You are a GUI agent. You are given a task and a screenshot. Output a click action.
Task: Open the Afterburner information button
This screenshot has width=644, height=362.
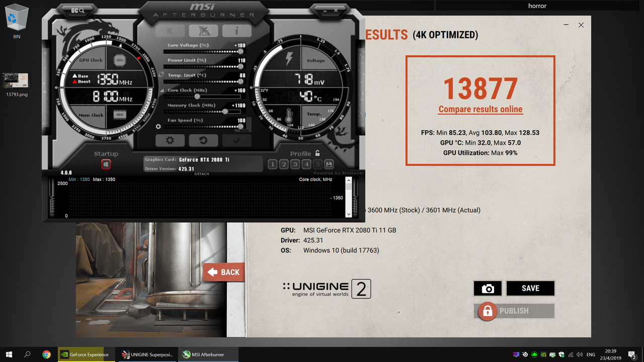click(x=236, y=31)
